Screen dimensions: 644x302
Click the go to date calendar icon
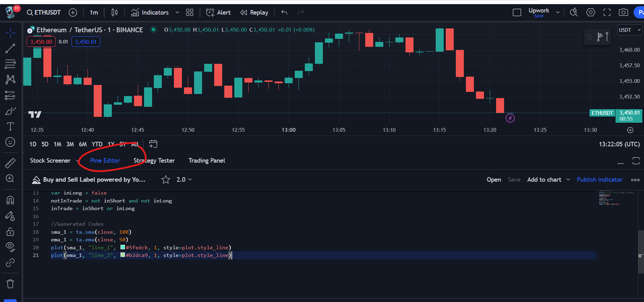coord(153,144)
